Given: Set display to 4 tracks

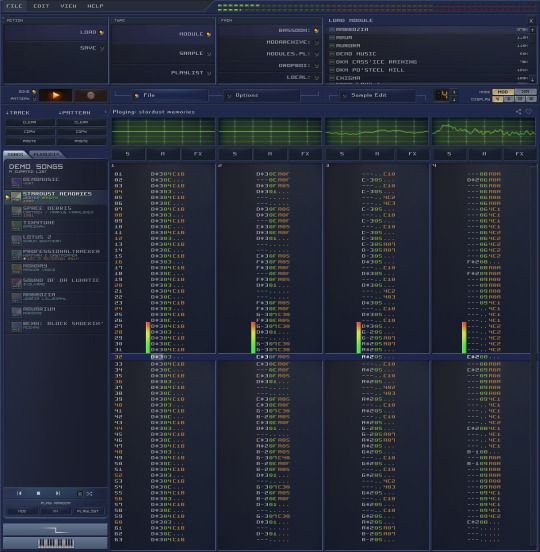Looking at the screenshot, I should click(497, 99).
